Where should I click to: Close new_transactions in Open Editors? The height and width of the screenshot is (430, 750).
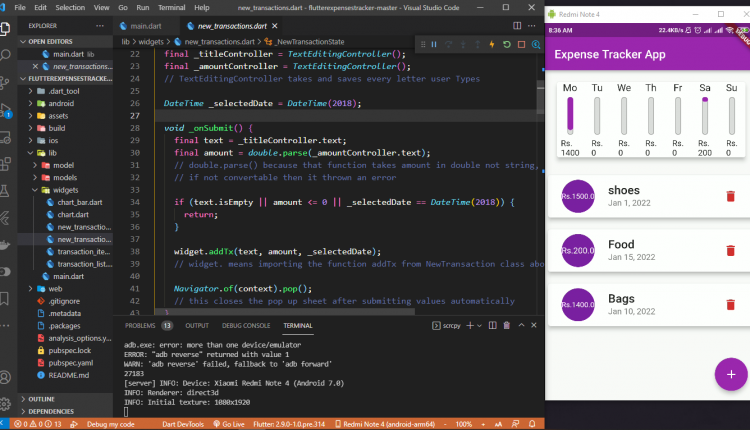click(x=35, y=66)
